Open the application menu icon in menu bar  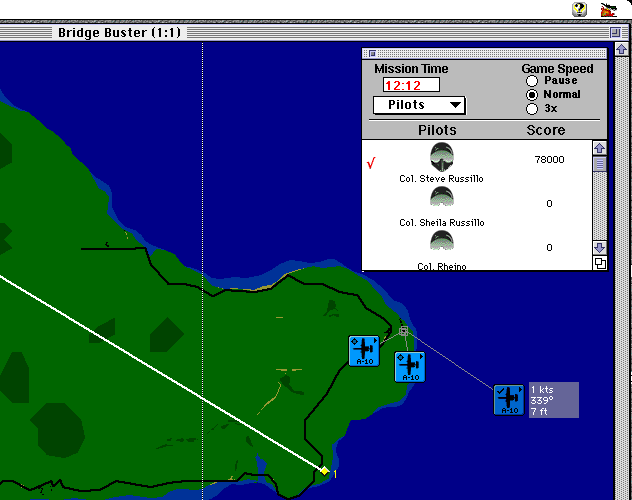607,9
